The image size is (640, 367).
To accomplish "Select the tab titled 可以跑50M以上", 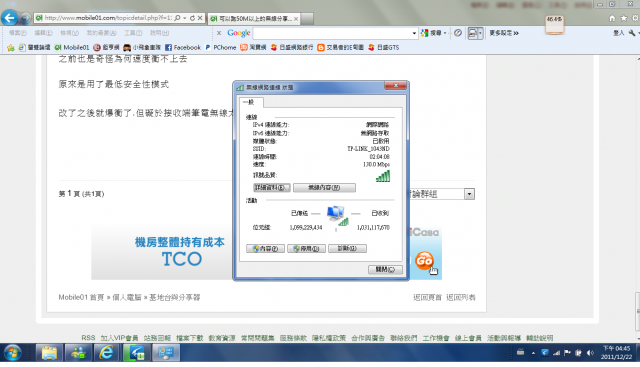I will (x=254, y=19).
